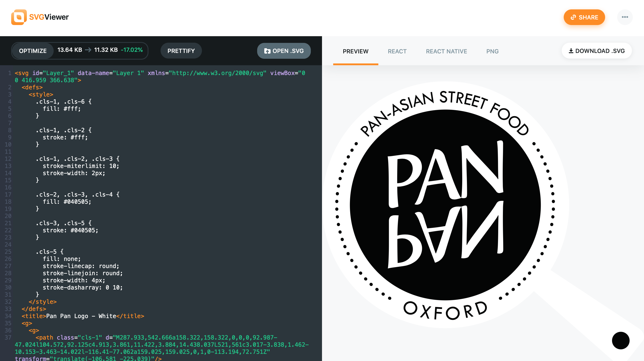Screen dimensions: 644x361
Task: Place cursor on the svg opening tag line
Action: 160,76
